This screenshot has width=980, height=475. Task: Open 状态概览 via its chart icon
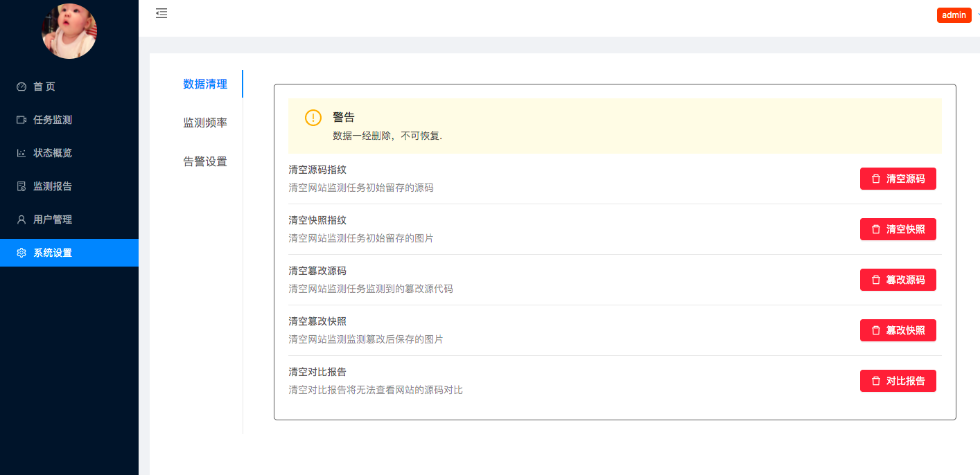click(20, 153)
